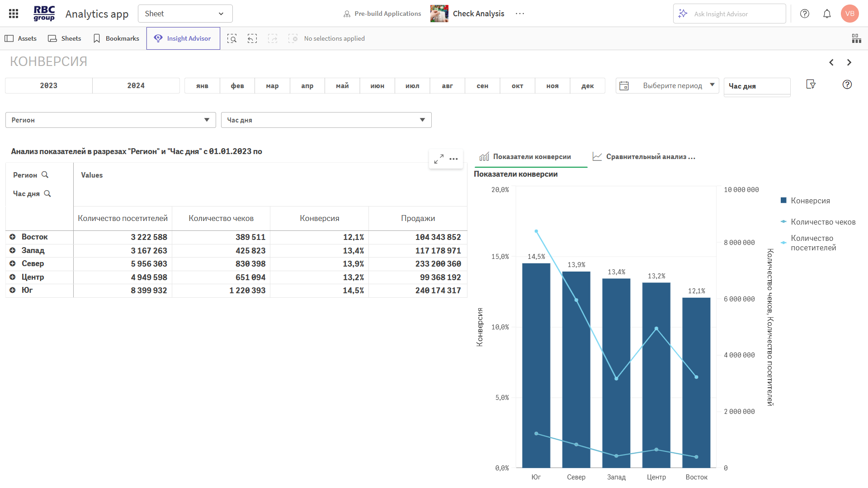Image resolution: width=868 pixels, height=488 pixels.
Task: Open the sheet grid view icon
Action: pos(856,38)
